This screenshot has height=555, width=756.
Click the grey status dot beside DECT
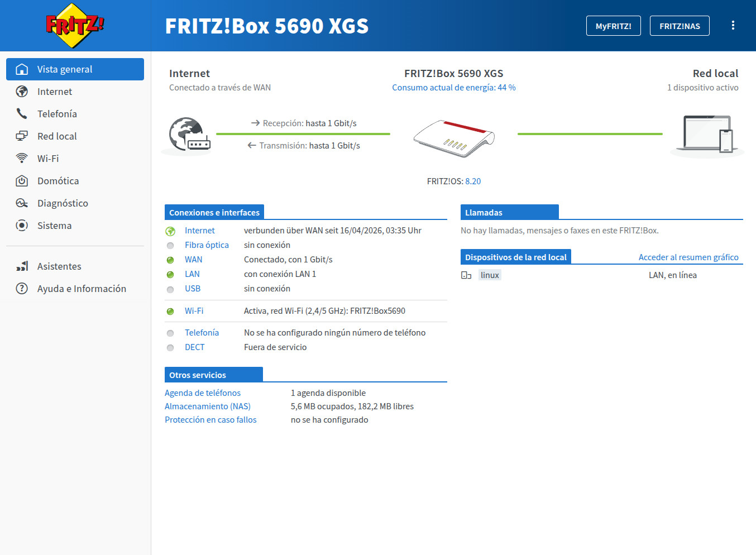tap(170, 348)
